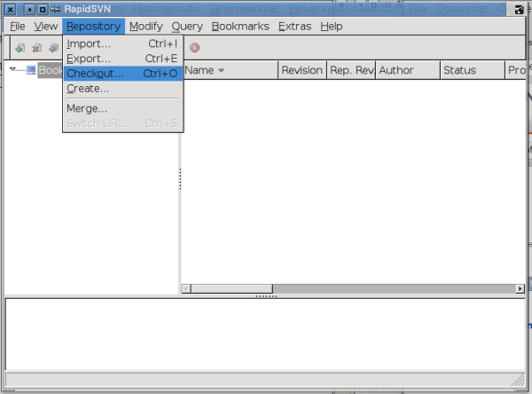Click the file list scrollbar right arrow

[x=520, y=288]
